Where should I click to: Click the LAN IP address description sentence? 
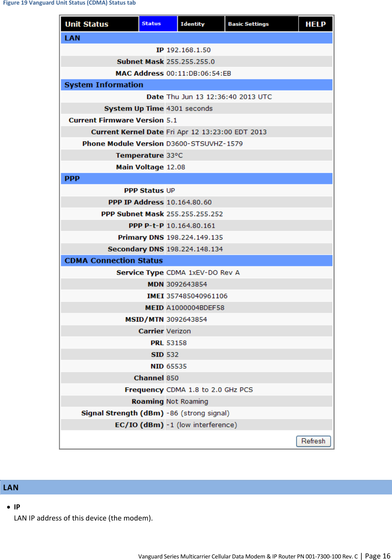83,518
